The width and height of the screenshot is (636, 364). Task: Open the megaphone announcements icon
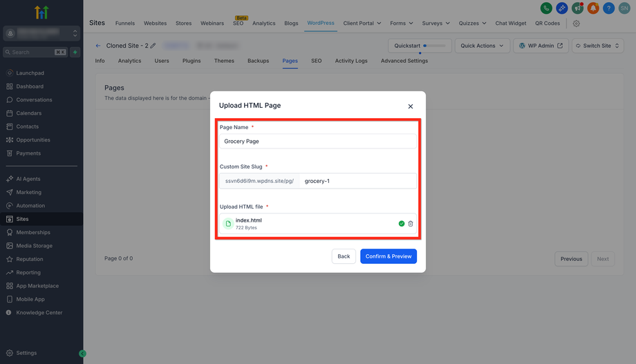click(x=578, y=8)
